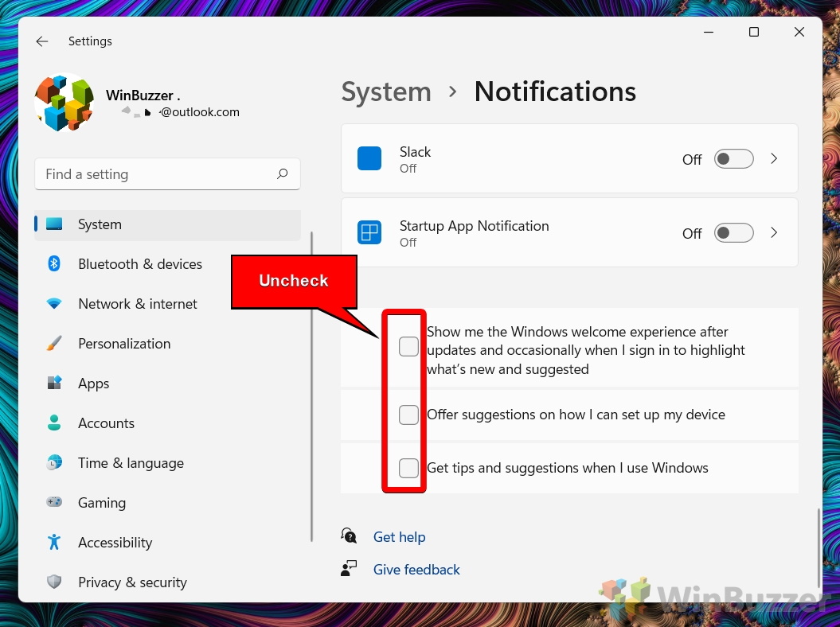Click the Gaming controller icon
Viewport: 840px width, 627px height.
[54, 503]
